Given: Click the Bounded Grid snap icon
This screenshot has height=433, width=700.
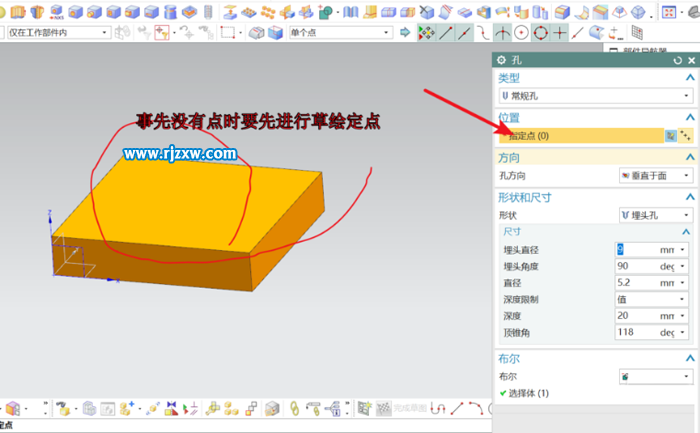Looking at the screenshot, I should tap(637, 33).
